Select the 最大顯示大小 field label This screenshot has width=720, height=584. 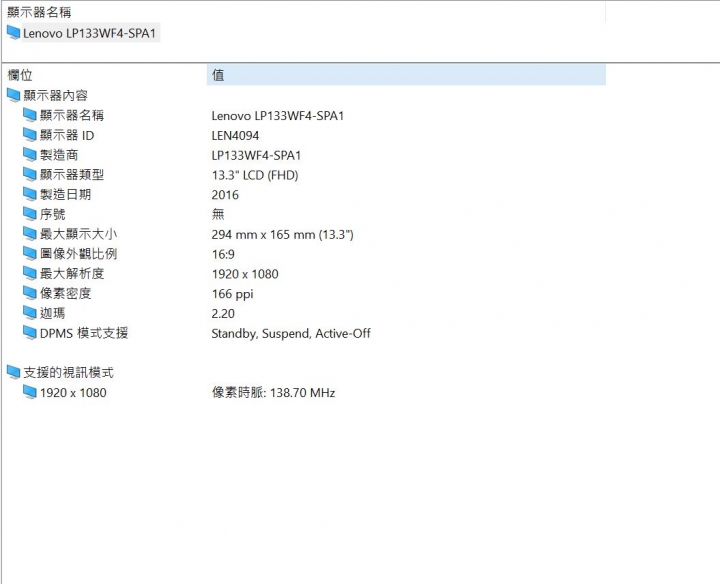pos(78,234)
